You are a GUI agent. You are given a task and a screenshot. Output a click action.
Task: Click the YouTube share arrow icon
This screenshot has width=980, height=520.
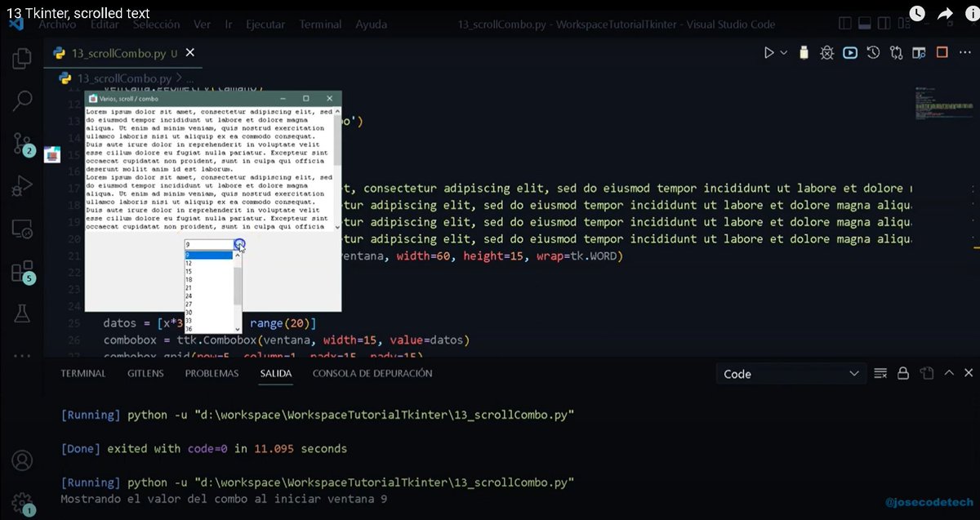point(945,13)
